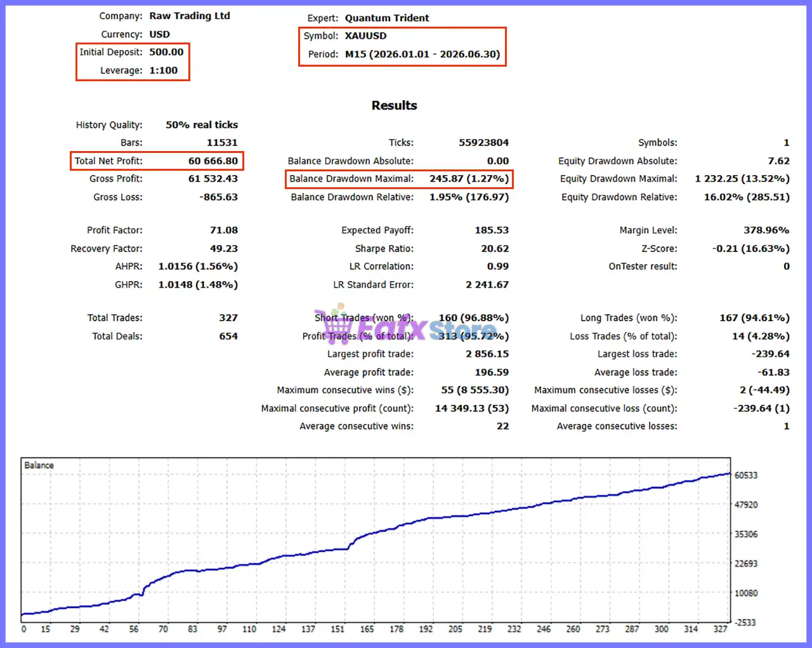The width and height of the screenshot is (812, 648).
Task: Click the Initial Deposit value 500.00
Action: 166,52
